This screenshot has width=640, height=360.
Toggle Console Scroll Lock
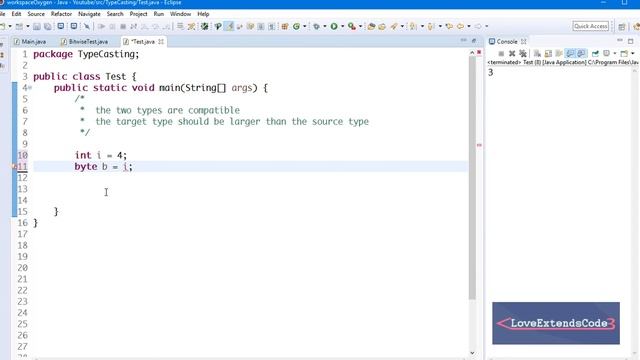coord(548,53)
